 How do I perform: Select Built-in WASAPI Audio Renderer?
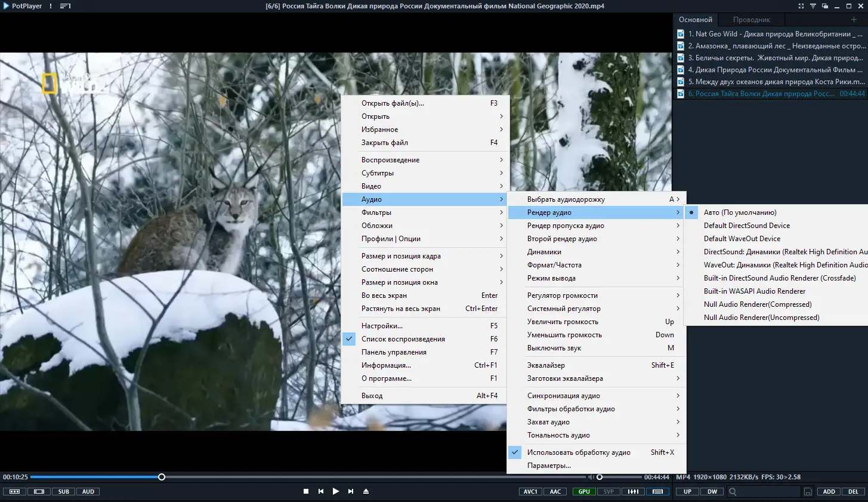click(x=776, y=291)
